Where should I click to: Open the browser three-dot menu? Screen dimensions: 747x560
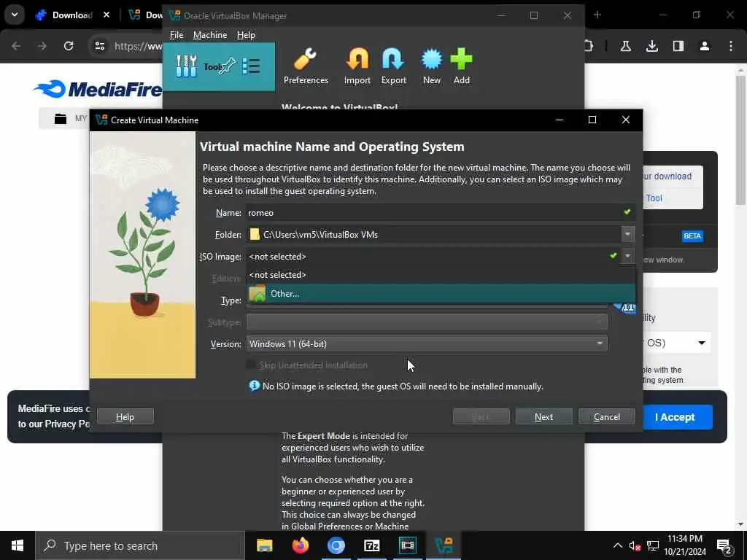731,46
